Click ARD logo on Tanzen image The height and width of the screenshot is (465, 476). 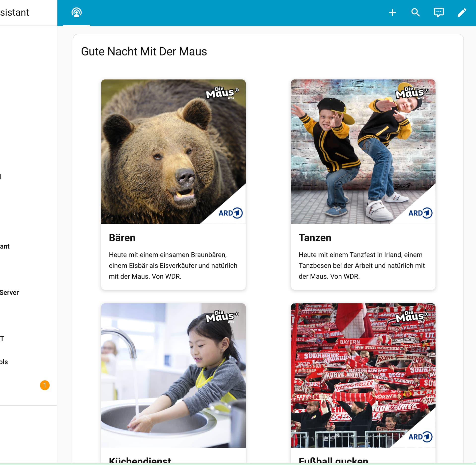420,213
